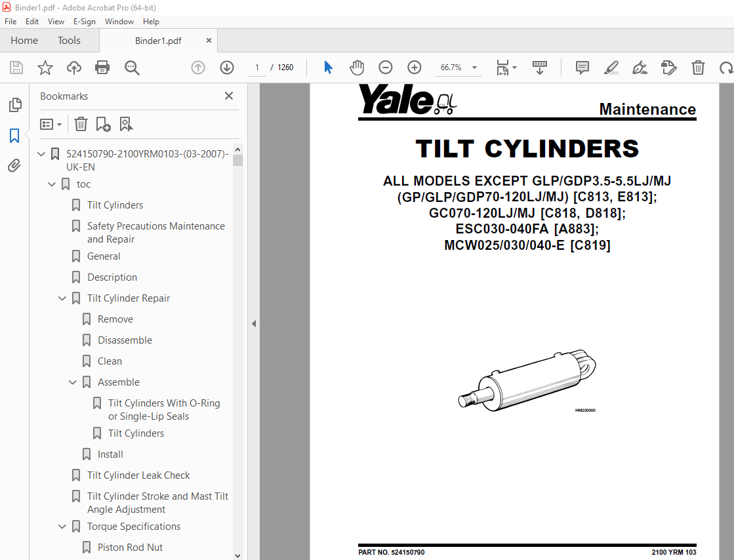
Task: Open the General bookmark
Action: [x=104, y=256]
